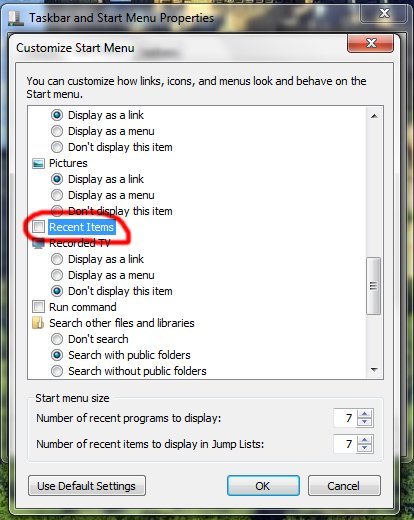Click the Use Default Settings button
The height and width of the screenshot is (520, 414).
(87, 486)
